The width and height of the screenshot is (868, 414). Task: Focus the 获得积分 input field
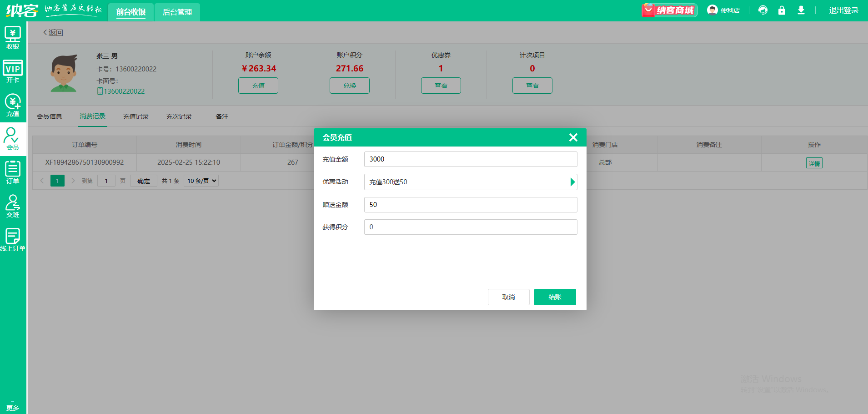click(x=471, y=227)
